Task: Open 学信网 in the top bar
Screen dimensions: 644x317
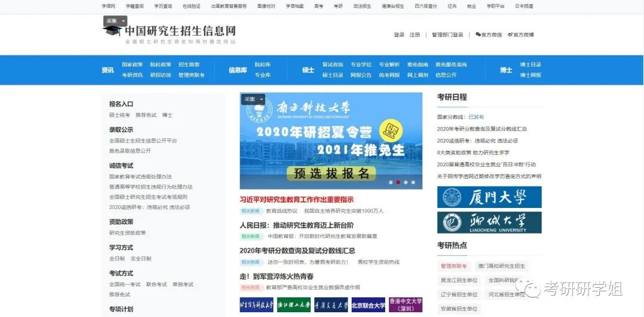Action: tap(109, 6)
